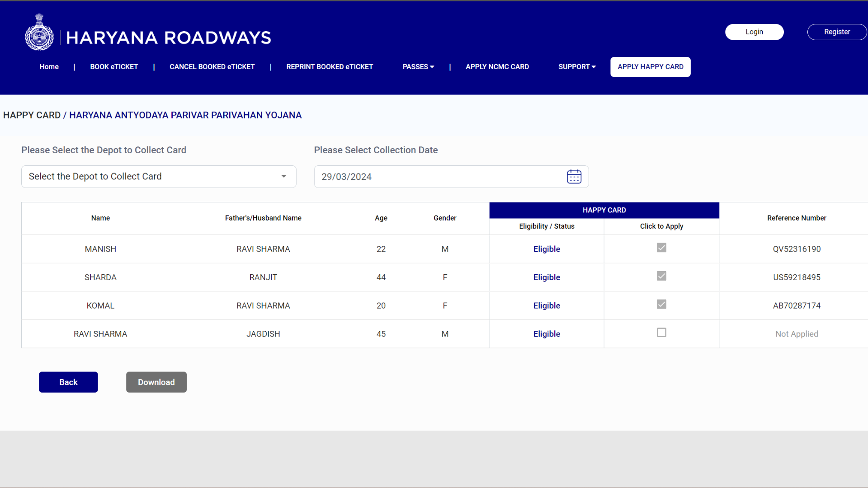Open BOOK eTICKET page

click(114, 67)
